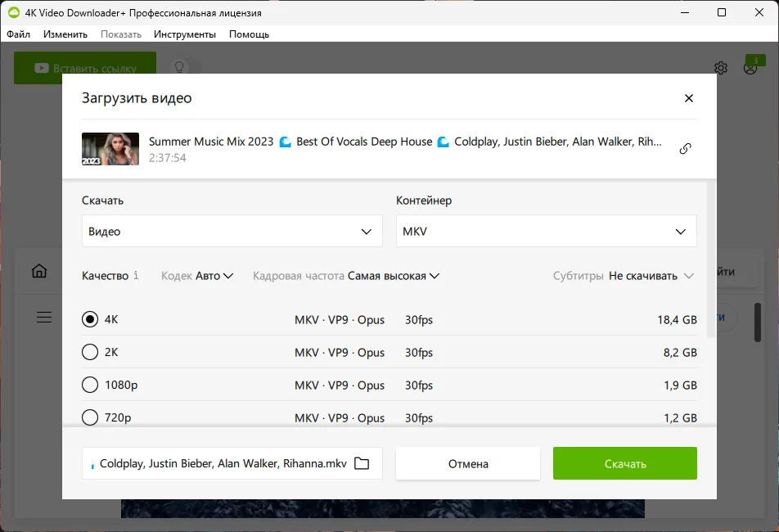779x532 pixels.
Task: Open settings via the gear icon
Action: click(720, 68)
